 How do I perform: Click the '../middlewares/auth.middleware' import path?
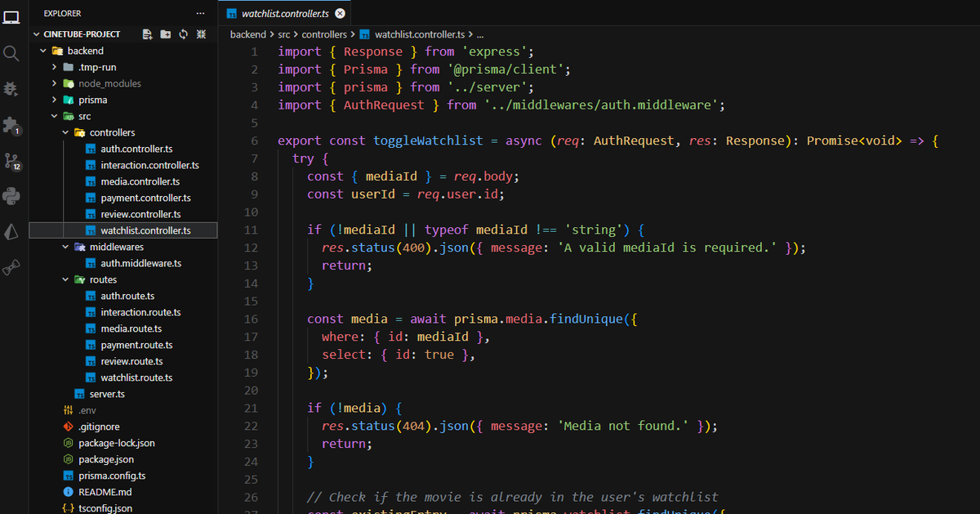tap(601, 105)
